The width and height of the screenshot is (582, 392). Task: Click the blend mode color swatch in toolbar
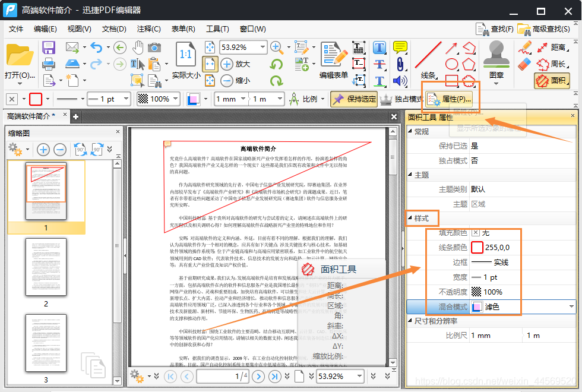193,99
